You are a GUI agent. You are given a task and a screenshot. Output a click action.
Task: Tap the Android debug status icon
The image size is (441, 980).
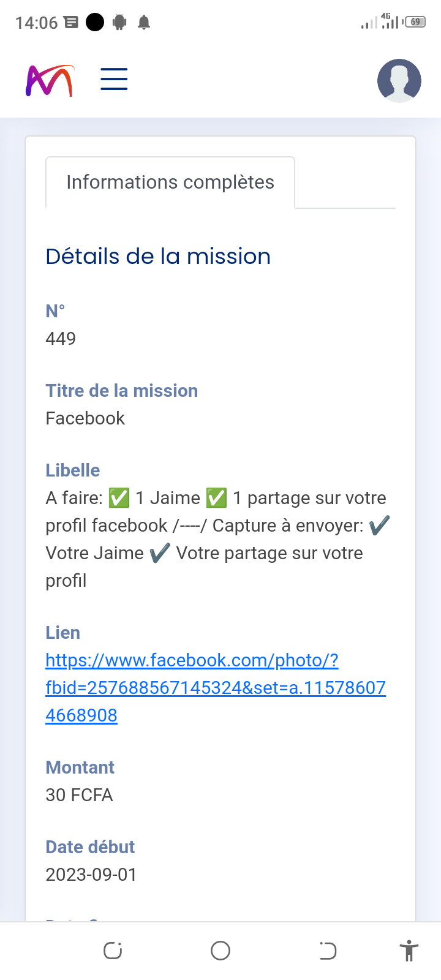[120, 23]
